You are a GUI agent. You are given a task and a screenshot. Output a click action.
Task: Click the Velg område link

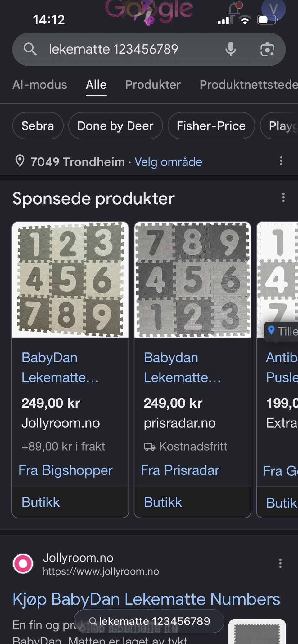(x=168, y=162)
